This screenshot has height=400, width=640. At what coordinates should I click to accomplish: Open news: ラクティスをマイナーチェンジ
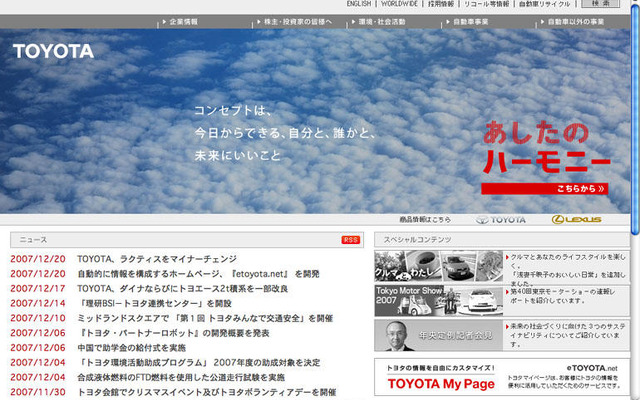[x=157, y=259]
